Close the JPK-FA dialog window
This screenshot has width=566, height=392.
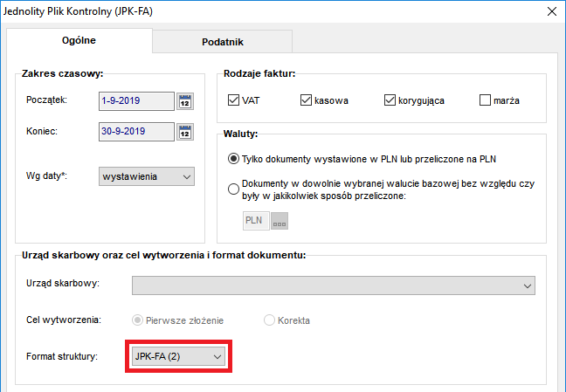(x=551, y=11)
